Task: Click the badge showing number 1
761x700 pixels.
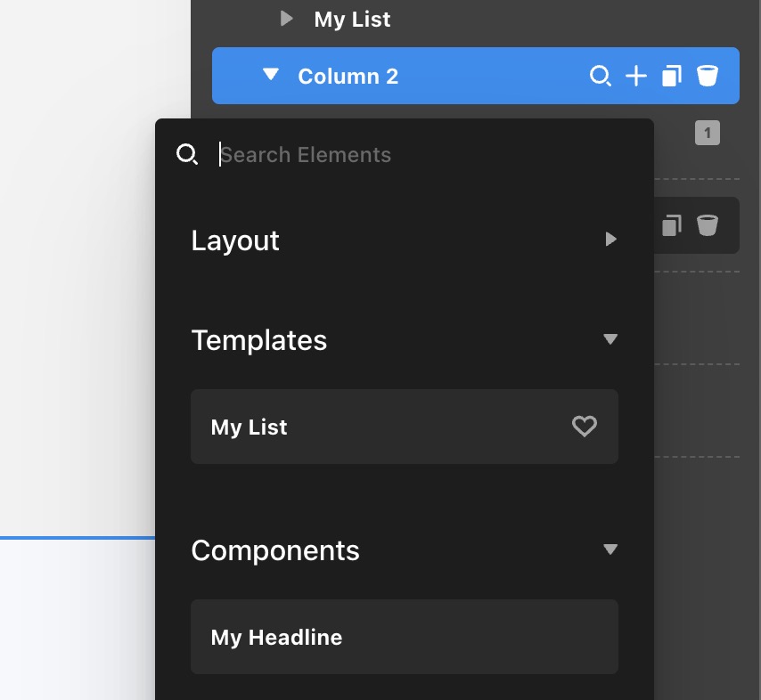Action: (707, 134)
